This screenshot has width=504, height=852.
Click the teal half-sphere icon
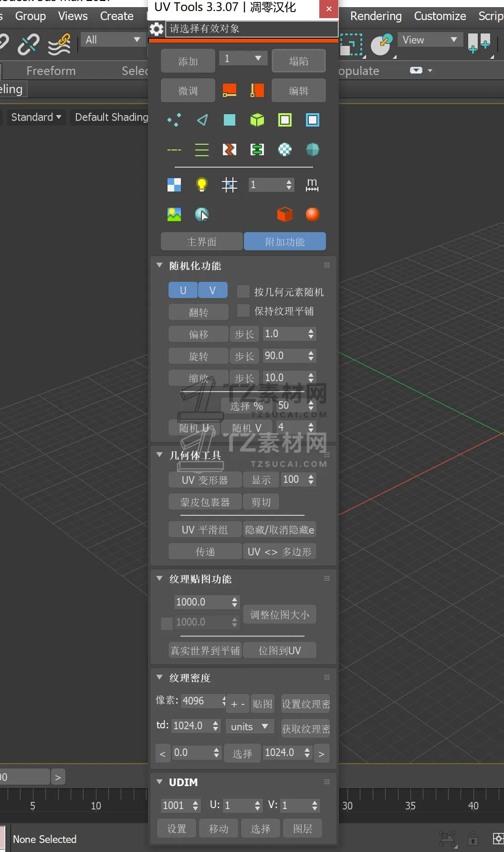pyautogui.click(x=313, y=150)
